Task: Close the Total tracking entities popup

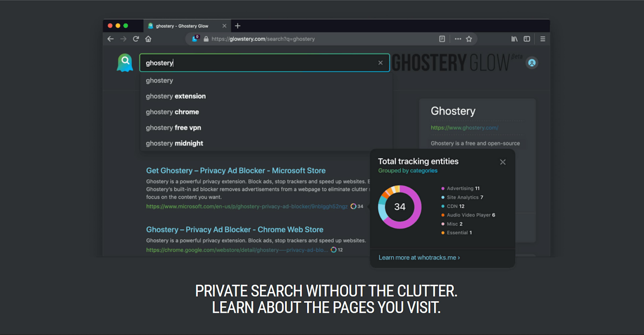Action: (x=503, y=162)
